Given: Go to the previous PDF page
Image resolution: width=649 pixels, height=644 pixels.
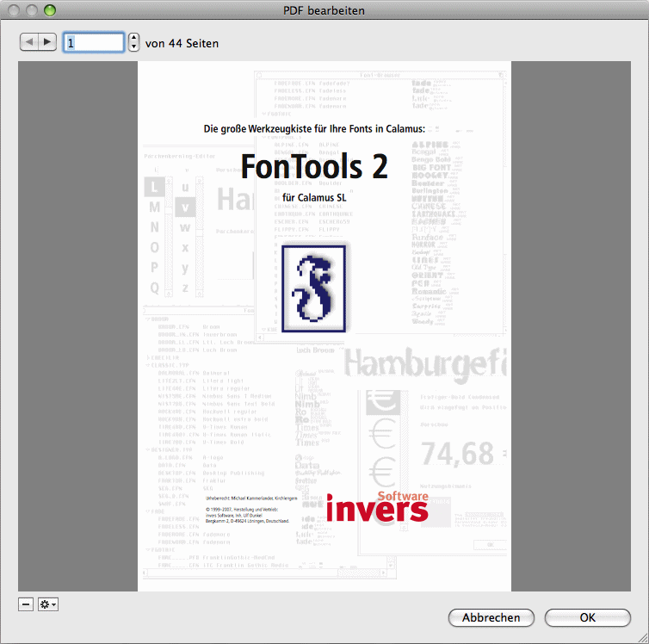Looking at the screenshot, I should click(29, 42).
